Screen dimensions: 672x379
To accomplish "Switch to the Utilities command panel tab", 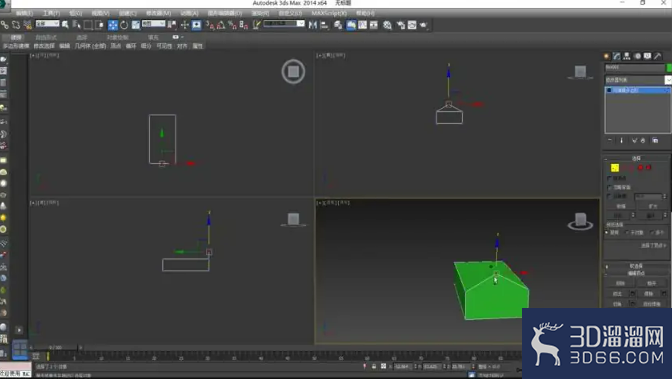I will [x=657, y=56].
